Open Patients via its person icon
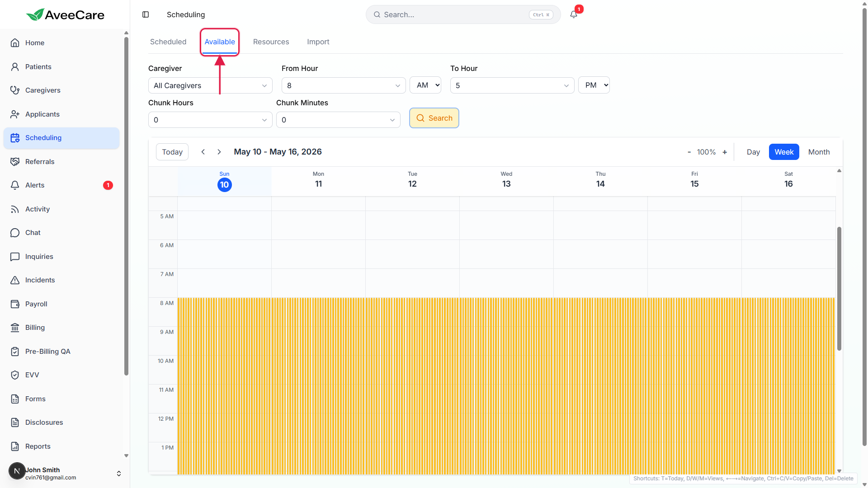This screenshot has height=488, width=868. point(15,67)
